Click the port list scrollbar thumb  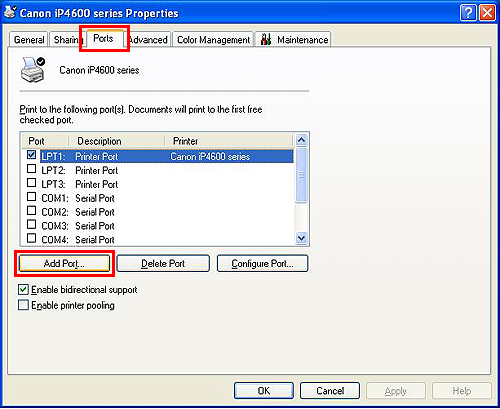[x=301, y=175]
